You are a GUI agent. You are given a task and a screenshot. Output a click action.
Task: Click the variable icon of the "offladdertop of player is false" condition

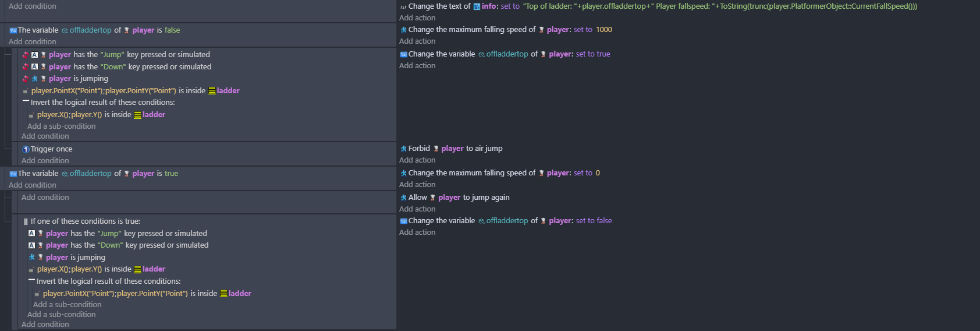(x=13, y=30)
